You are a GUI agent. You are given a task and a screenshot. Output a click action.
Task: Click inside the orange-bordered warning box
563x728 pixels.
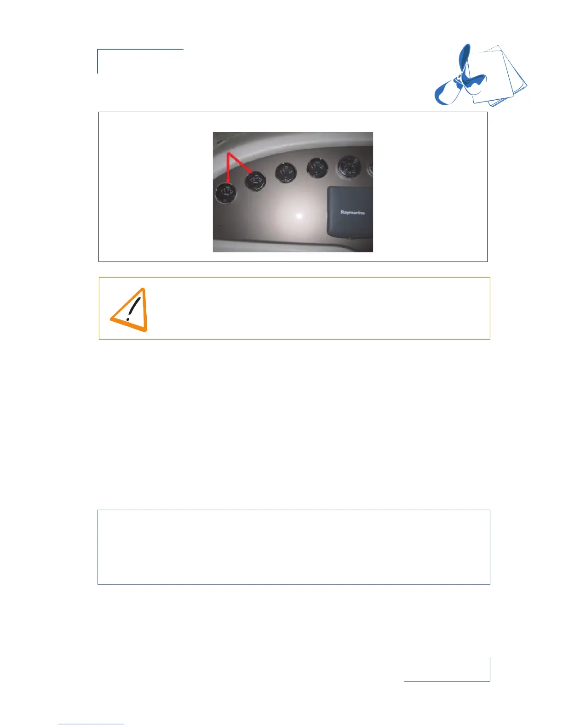pyautogui.click(x=294, y=308)
